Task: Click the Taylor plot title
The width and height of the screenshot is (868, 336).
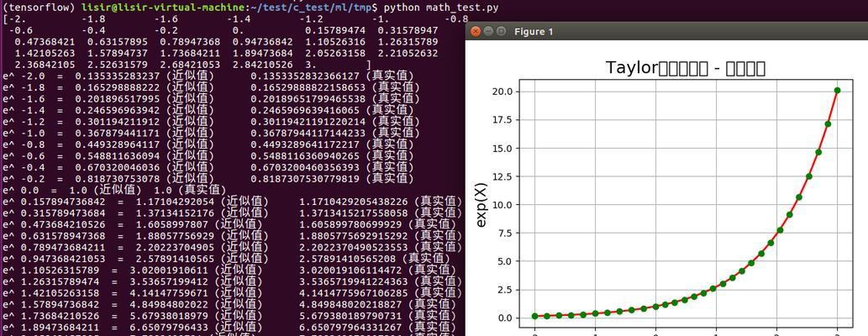Action: point(686,68)
